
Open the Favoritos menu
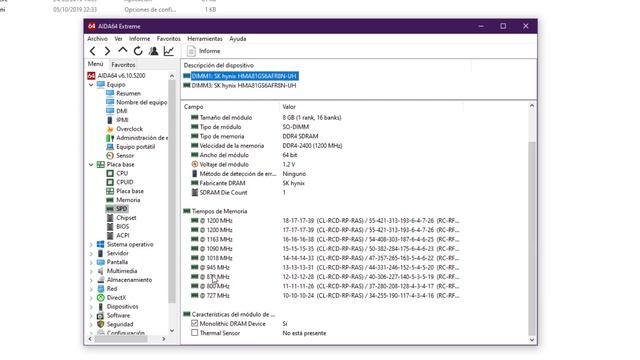169,39
